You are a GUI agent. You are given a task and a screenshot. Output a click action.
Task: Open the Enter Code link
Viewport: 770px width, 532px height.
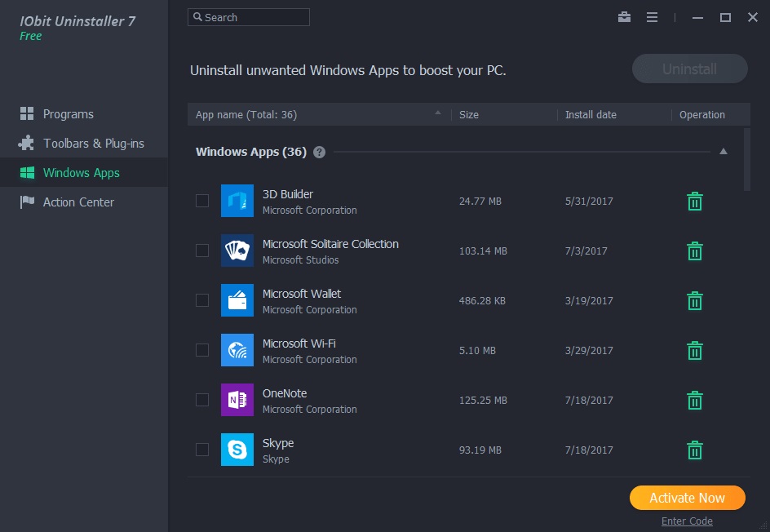[687, 521]
